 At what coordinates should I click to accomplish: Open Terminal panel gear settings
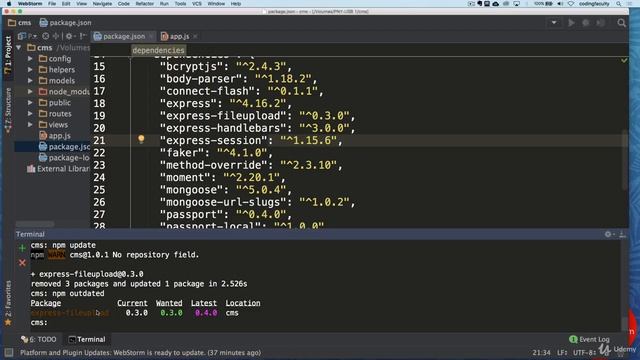[x=609, y=234]
